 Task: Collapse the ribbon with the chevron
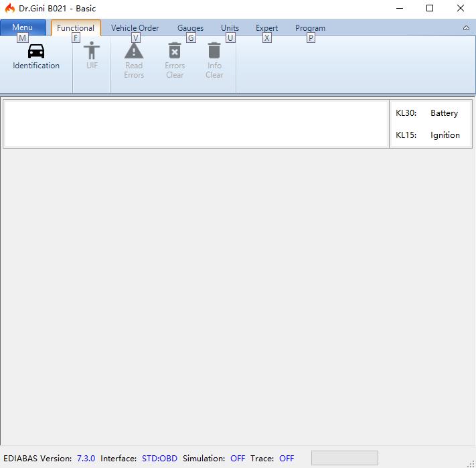coord(466,28)
